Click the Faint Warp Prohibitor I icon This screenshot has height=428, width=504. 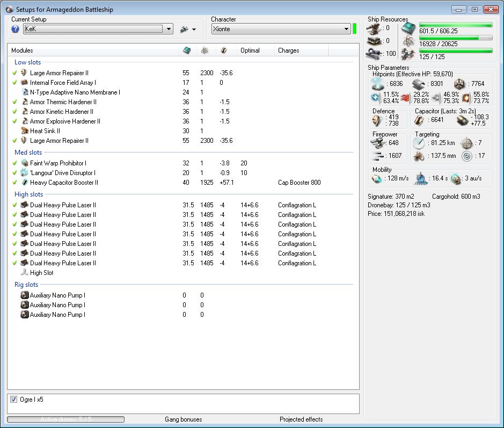click(24, 163)
